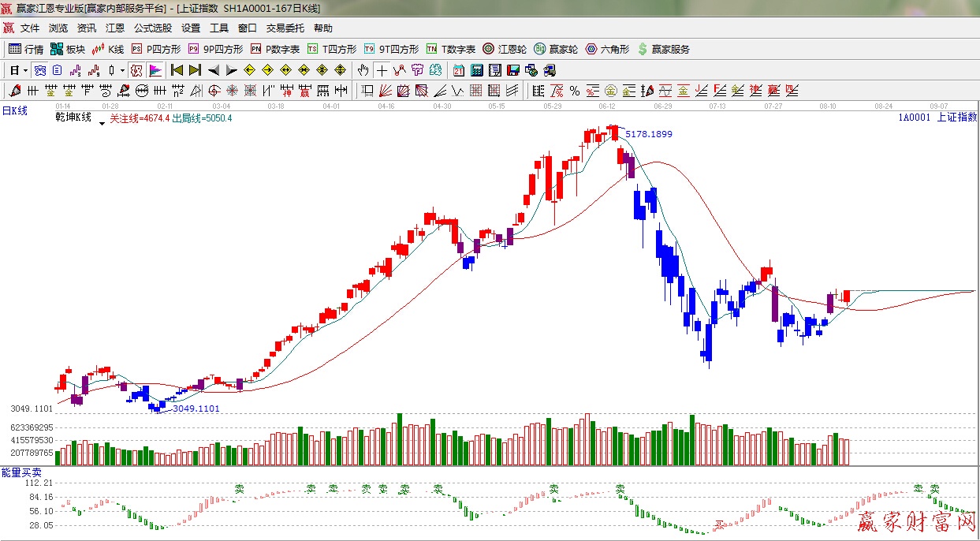Toggle the 叙 indicator button
The image size is (980, 541).
pyautogui.click(x=136, y=70)
